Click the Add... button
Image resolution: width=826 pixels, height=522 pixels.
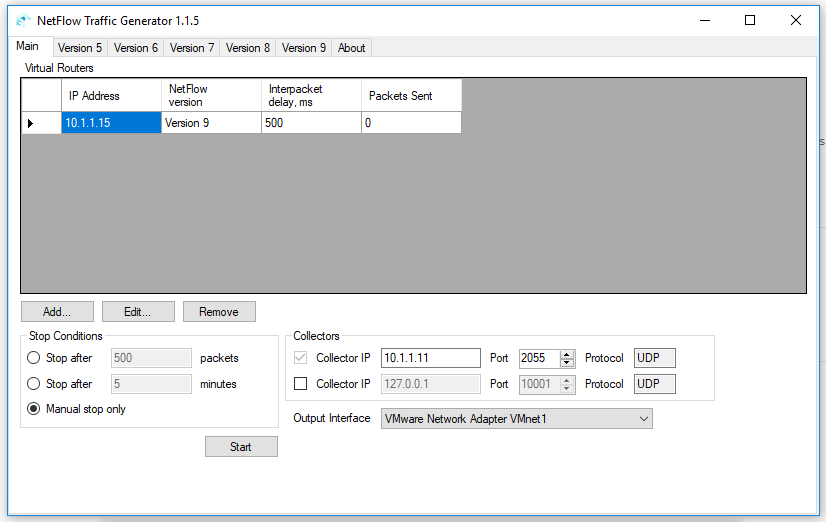click(57, 312)
